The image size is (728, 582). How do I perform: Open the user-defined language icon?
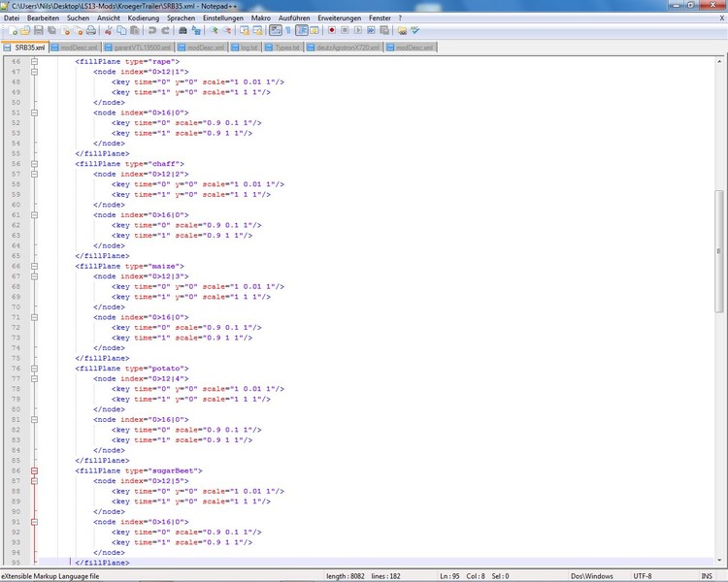pos(314,31)
